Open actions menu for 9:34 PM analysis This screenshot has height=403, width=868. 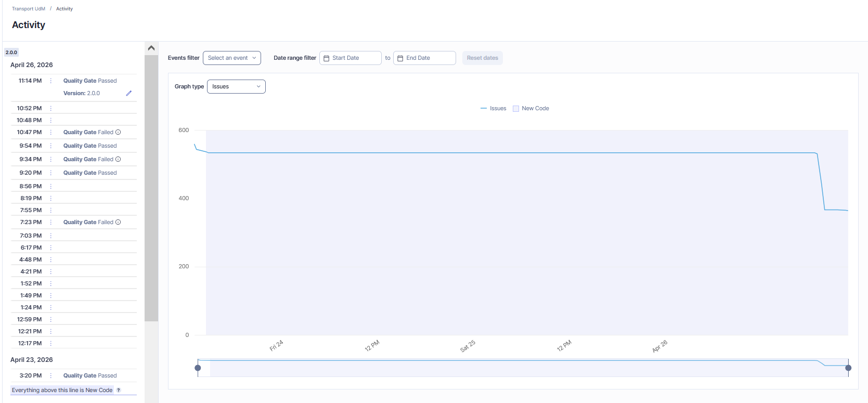point(50,159)
